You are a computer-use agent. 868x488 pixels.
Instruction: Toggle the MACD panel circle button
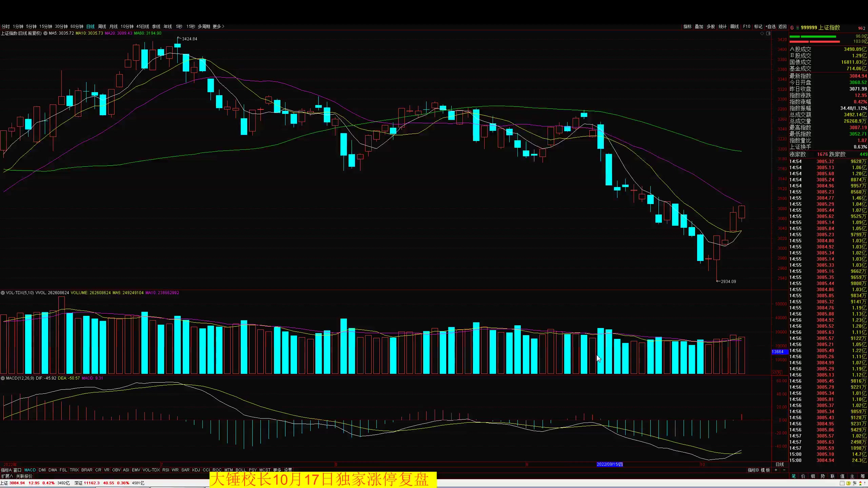click(3, 378)
